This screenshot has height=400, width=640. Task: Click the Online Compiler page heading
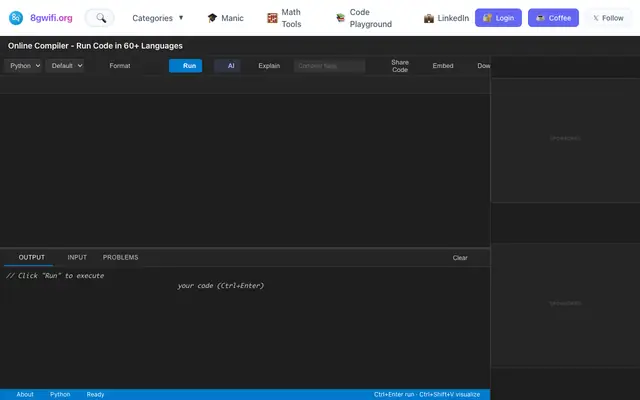pyautogui.click(x=95, y=46)
